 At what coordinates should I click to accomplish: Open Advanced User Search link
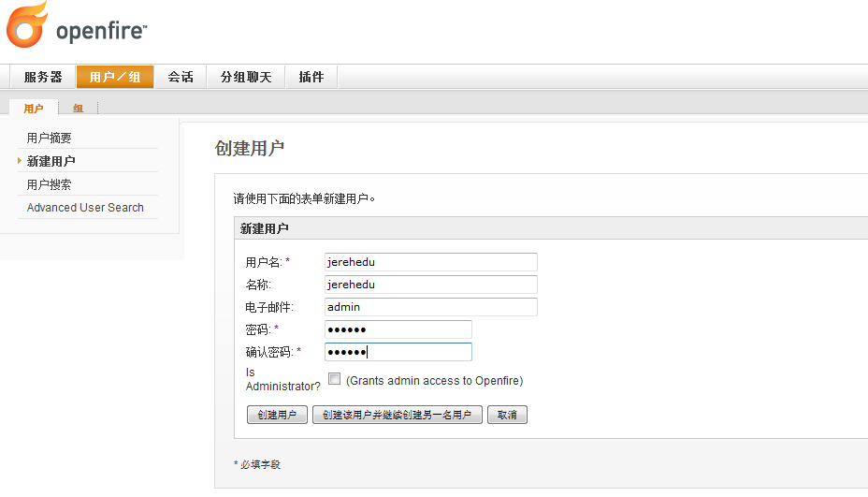[85, 208]
